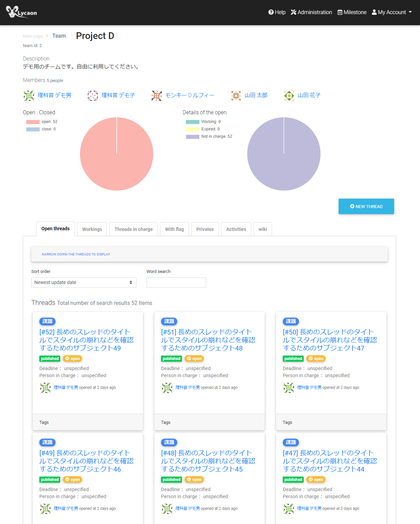Open the wiki tab
Viewport: 420px width, 524px height.
point(263,229)
